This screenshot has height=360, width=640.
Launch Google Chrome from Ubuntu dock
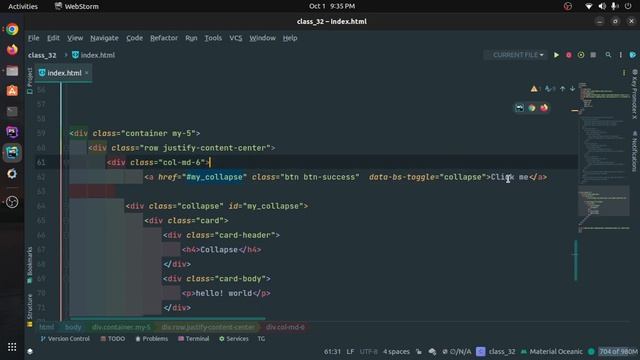[12, 29]
